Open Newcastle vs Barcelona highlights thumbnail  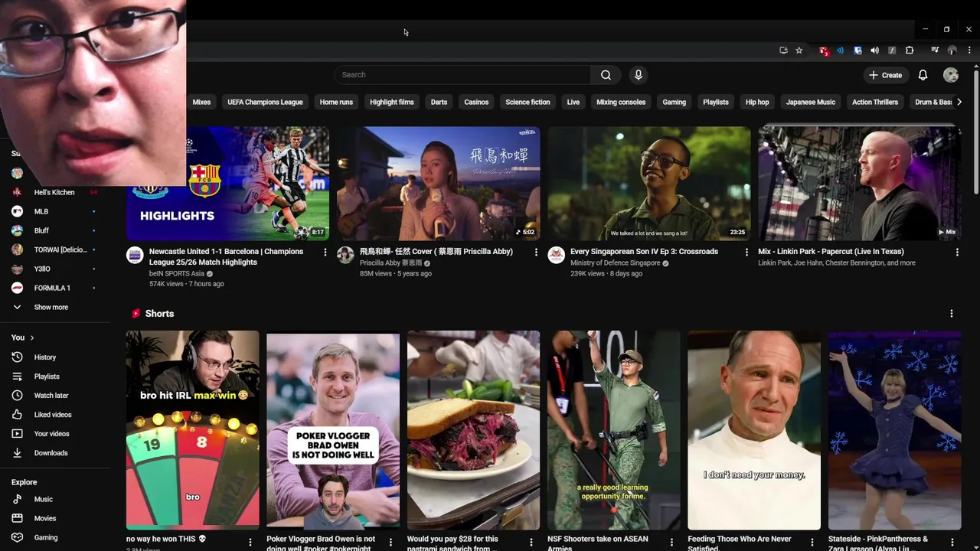[227, 184]
